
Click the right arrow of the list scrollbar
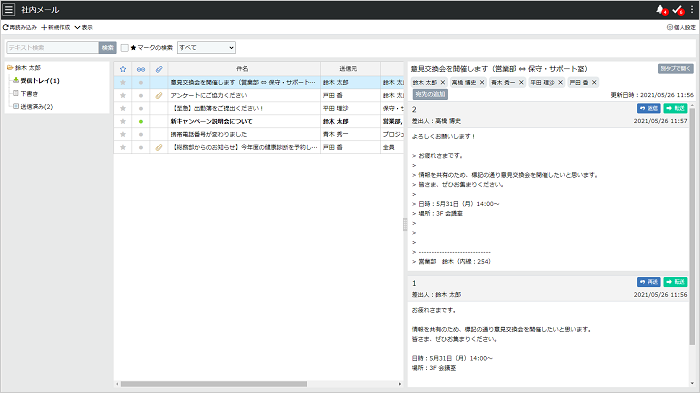(400, 384)
